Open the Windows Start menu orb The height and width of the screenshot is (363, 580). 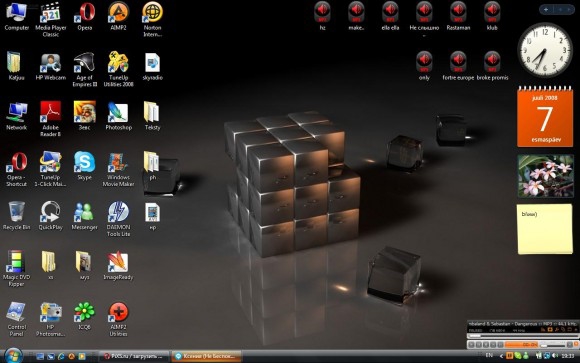tap(14, 356)
